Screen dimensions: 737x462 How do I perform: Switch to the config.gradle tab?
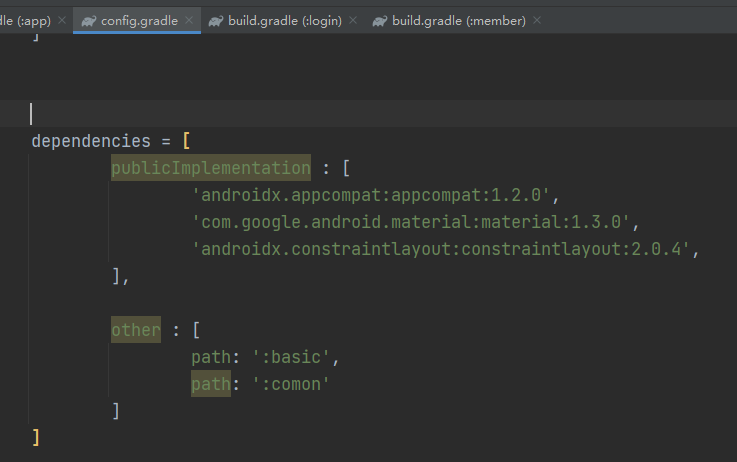point(139,21)
